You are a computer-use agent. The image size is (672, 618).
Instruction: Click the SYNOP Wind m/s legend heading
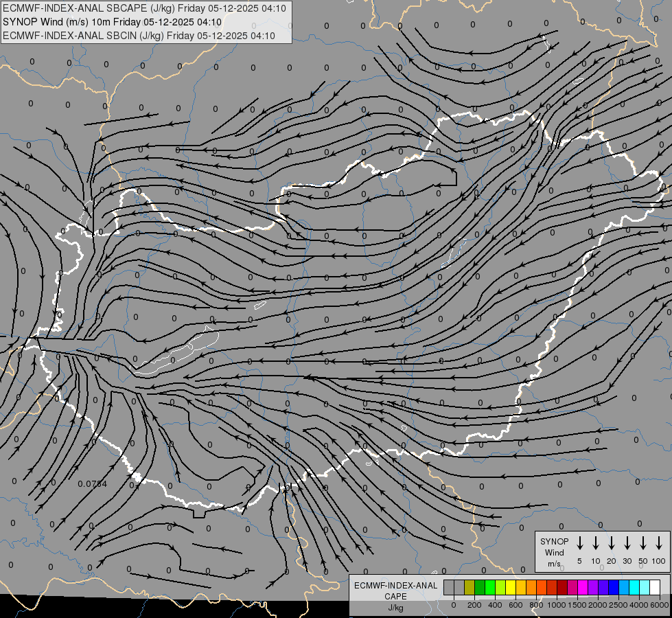click(x=554, y=553)
